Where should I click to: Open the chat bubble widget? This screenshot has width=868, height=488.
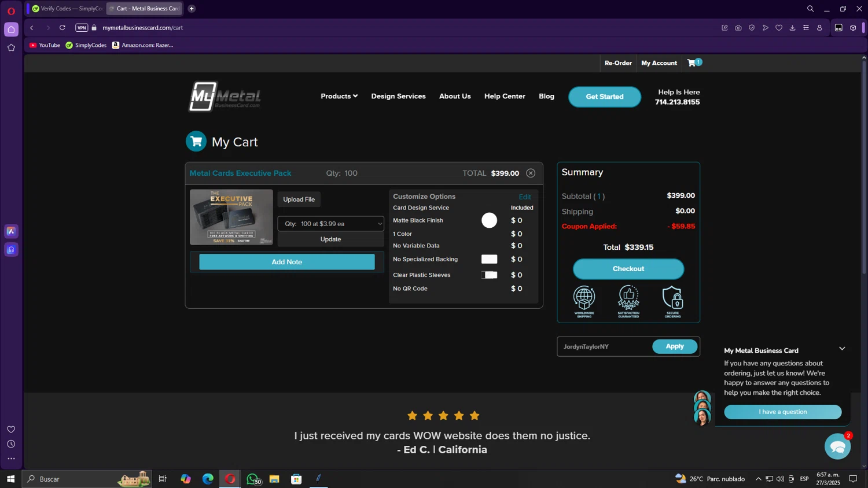837,446
